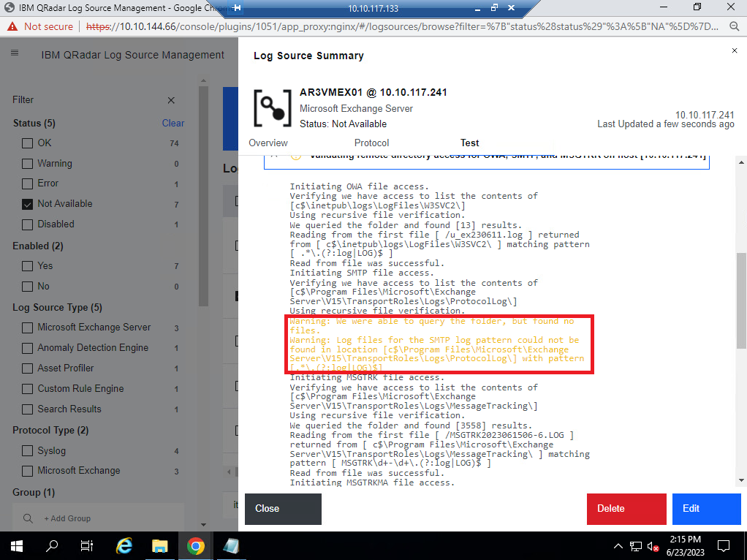747x560 pixels.
Task: Show hidden system tray icons
Action: tap(618, 546)
